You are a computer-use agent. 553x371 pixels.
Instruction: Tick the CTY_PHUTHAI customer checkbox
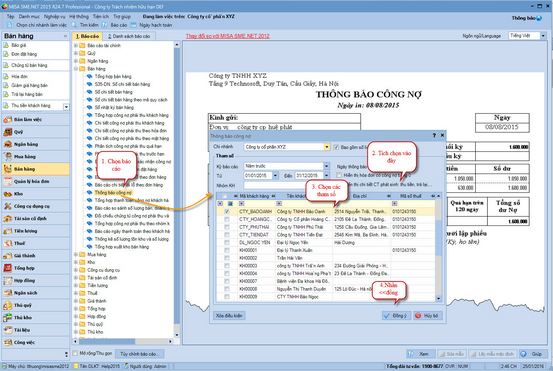coord(227,227)
